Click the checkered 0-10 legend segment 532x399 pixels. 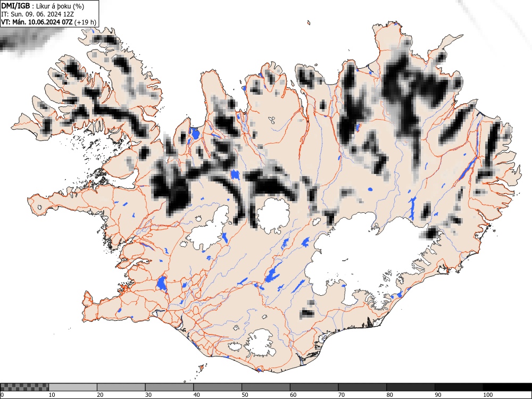point(24,387)
